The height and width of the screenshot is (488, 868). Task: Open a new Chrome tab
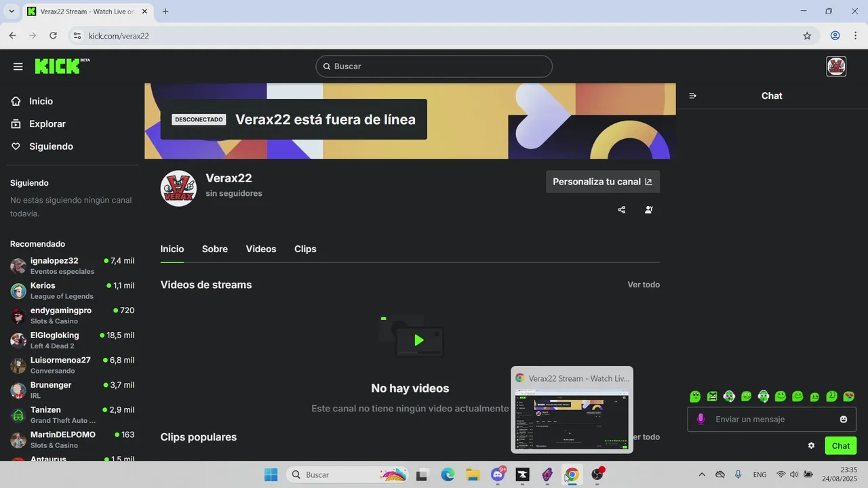(165, 12)
